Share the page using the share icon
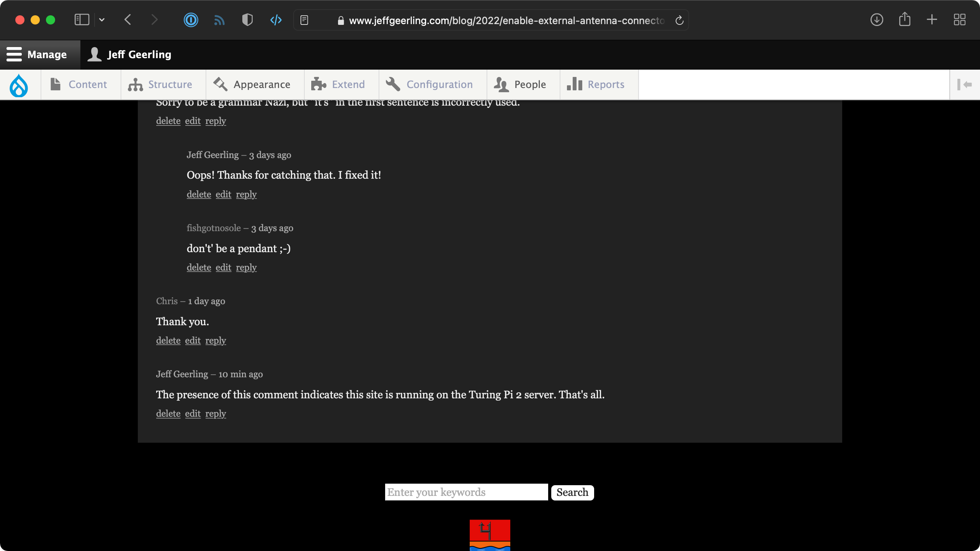 tap(904, 20)
